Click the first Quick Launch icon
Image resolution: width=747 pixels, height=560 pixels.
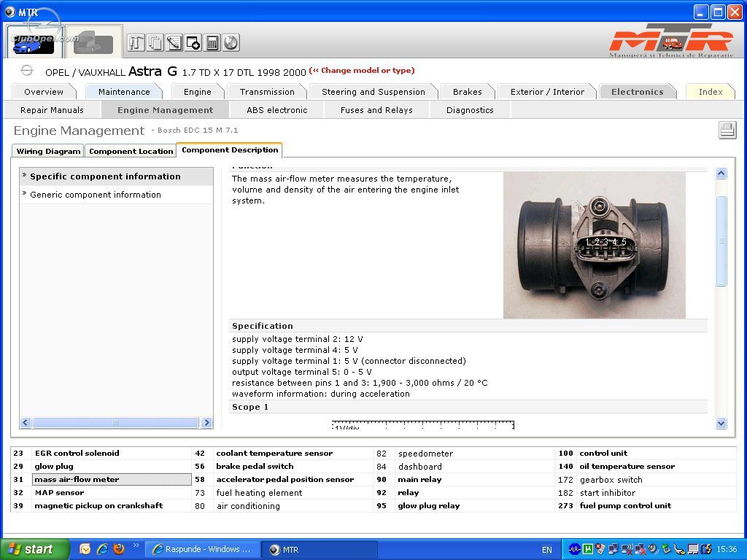[85, 549]
